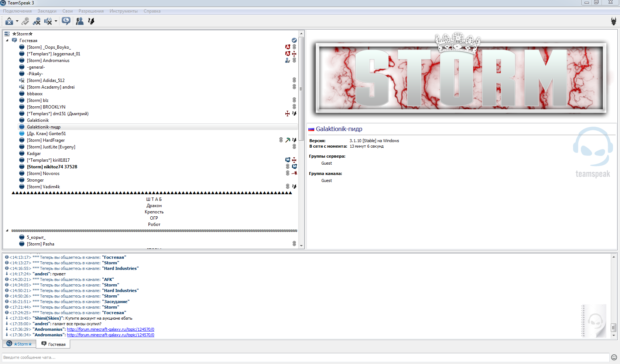
Task: Click the wolf logo at toolbar's far right
Action: 613,21
